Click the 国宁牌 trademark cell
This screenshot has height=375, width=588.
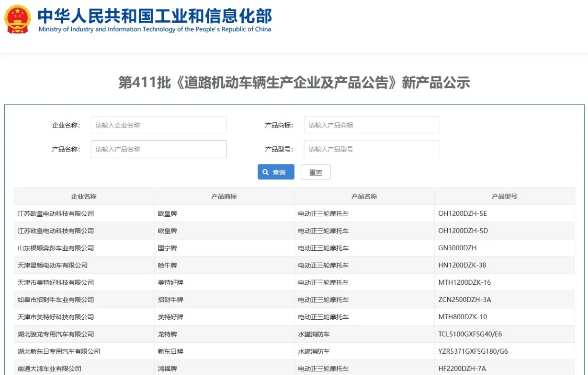[224, 248]
